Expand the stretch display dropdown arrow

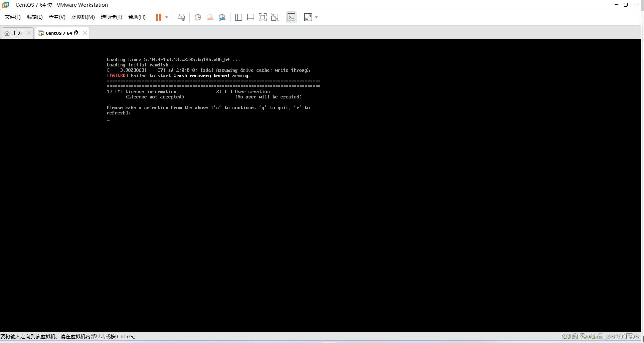[x=316, y=17]
